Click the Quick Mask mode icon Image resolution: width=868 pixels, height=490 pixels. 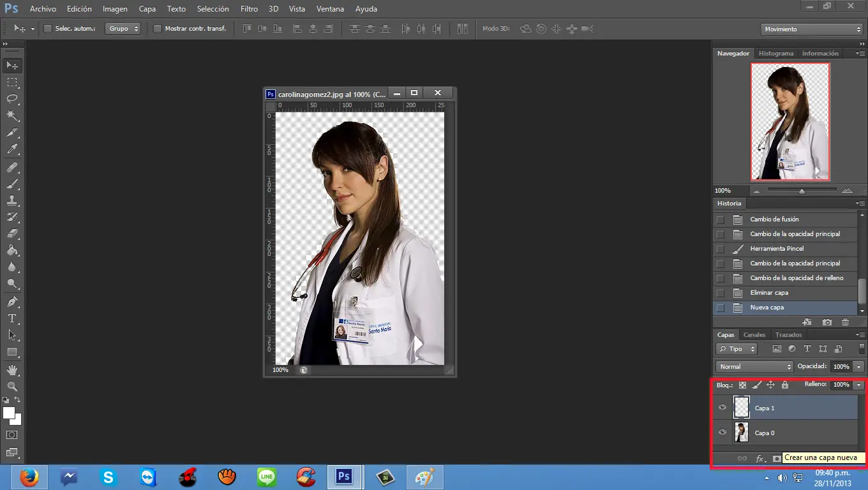click(12, 435)
